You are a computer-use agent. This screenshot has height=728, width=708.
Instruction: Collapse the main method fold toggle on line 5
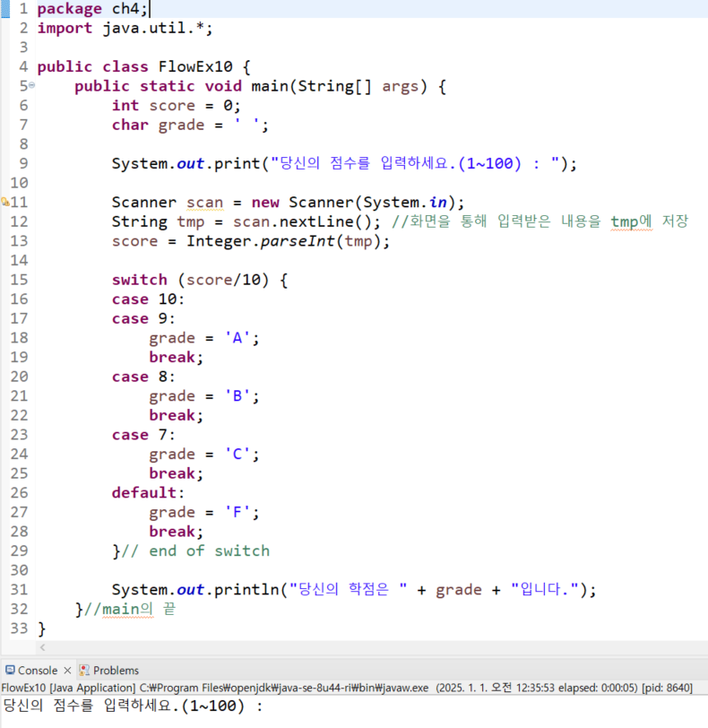click(31, 85)
